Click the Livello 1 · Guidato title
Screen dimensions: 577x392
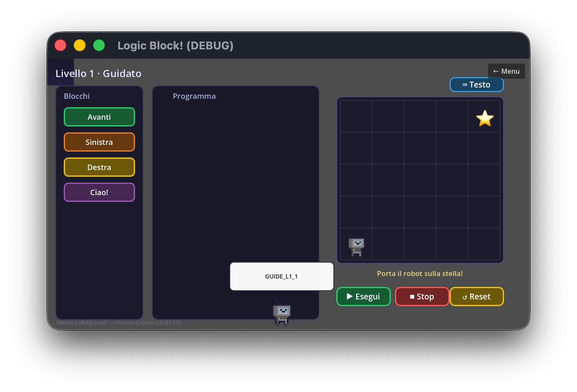(x=99, y=73)
